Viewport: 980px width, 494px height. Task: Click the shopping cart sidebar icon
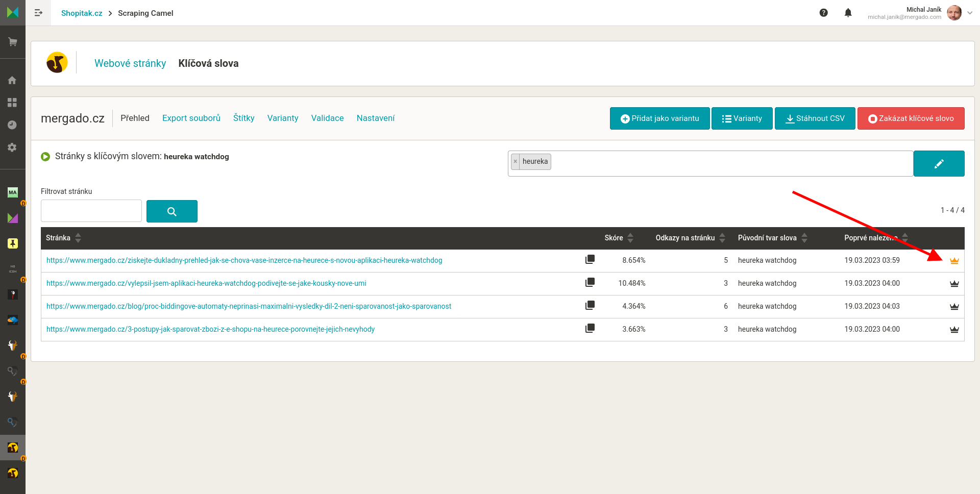click(x=13, y=42)
